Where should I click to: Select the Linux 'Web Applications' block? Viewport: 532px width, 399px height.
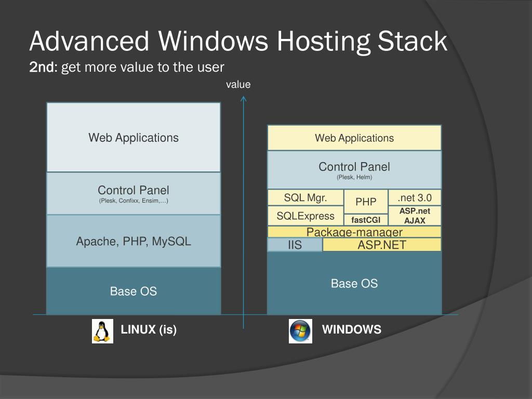pos(134,137)
